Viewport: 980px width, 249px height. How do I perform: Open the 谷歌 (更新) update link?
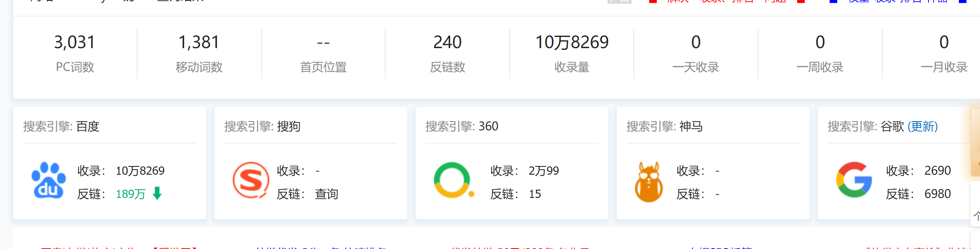point(923,126)
